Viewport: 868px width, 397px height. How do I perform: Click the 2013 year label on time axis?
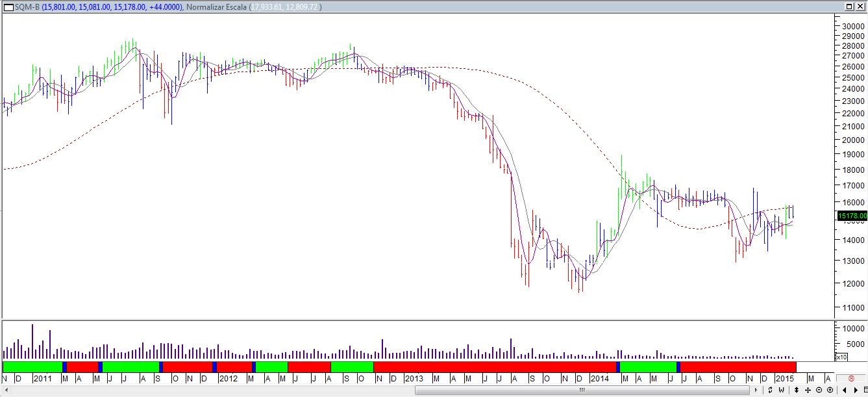[414, 378]
